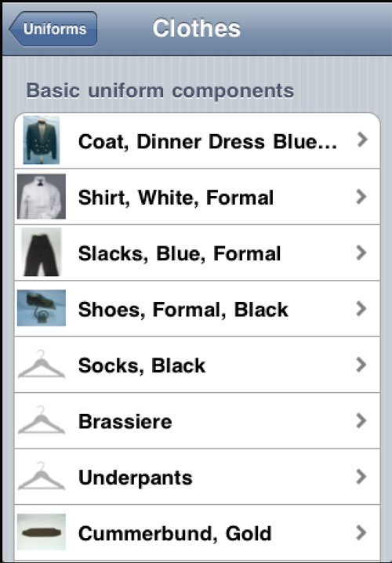The height and width of the screenshot is (563, 392).
Task: Go back to Uniforms list
Action: [x=53, y=29]
